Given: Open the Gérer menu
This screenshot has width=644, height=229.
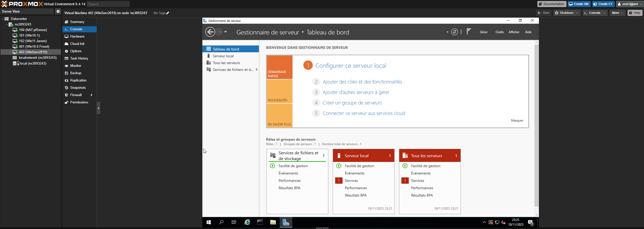Looking at the screenshot, I should pos(484,32).
